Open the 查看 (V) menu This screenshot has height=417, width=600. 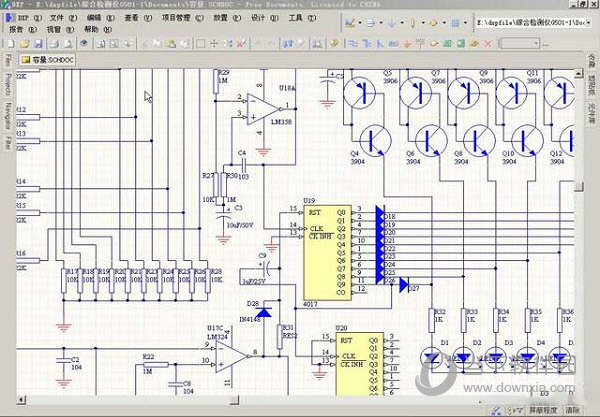[138, 18]
